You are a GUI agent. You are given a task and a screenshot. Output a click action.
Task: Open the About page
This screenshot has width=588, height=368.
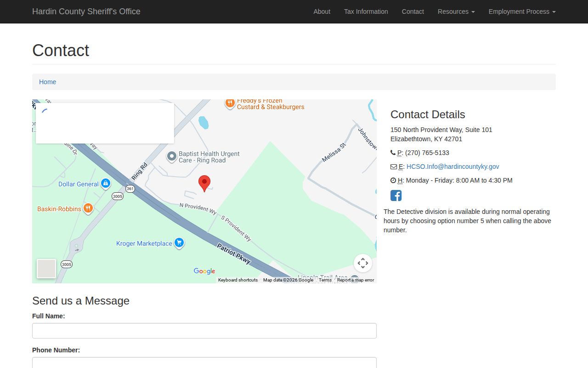click(322, 11)
